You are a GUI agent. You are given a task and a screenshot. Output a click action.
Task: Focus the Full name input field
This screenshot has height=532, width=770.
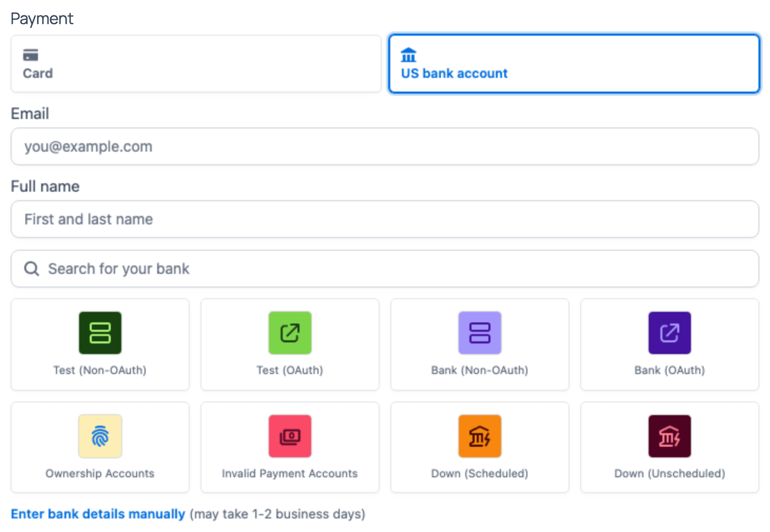click(385, 219)
